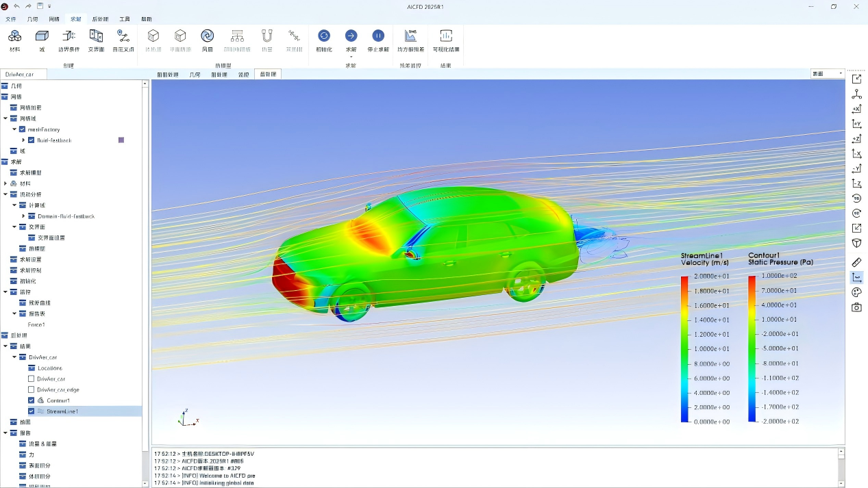Click the redo arrow in title bar
The image size is (868, 488).
(x=28, y=6)
